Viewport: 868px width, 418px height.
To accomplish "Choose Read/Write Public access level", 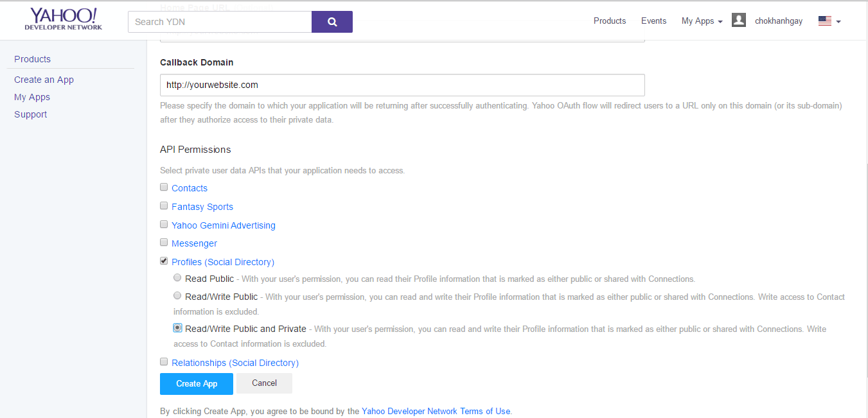I will pos(177,295).
